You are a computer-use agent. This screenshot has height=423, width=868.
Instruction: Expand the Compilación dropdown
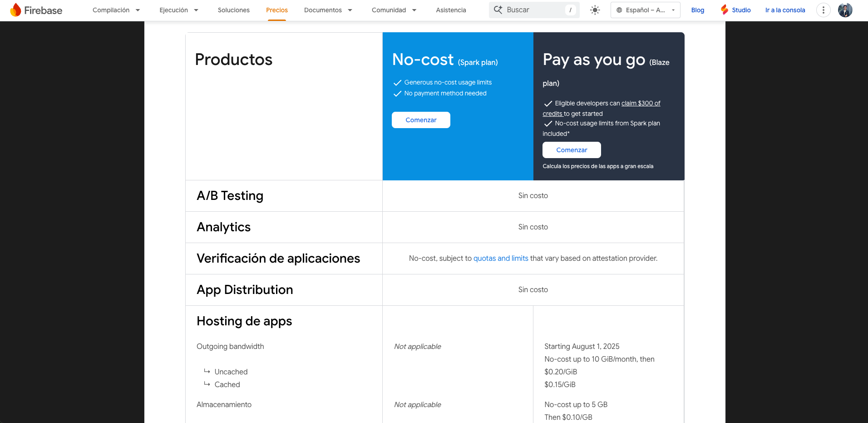coord(116,10)
